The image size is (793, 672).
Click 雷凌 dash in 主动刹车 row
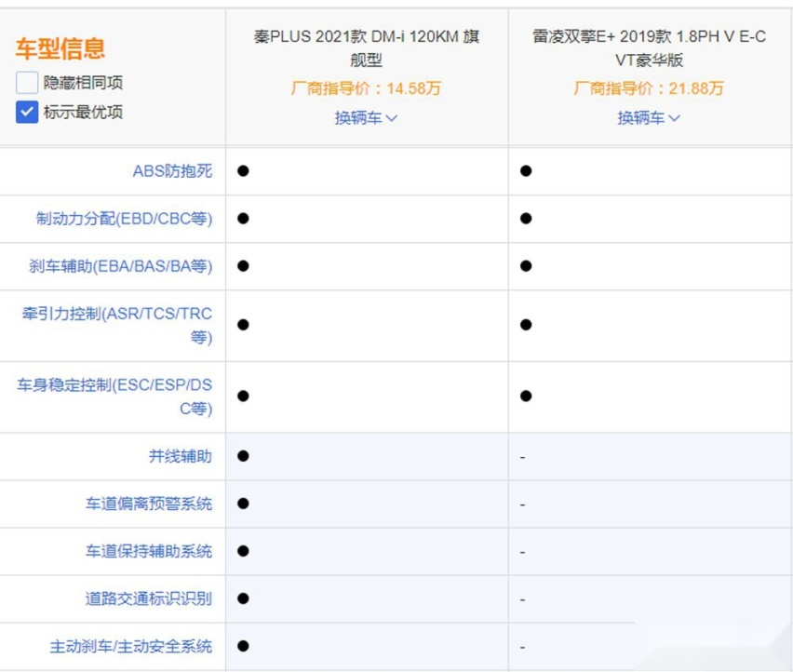(522, 648)
